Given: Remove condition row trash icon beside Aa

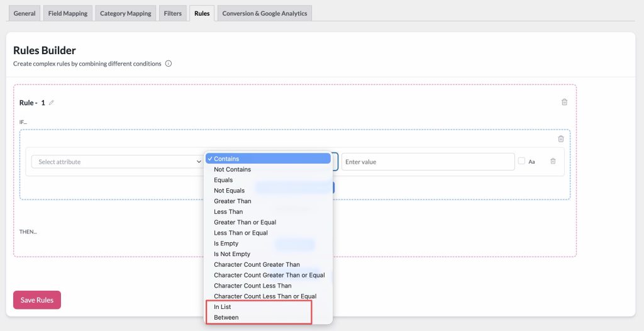Looking at the screenshot, I should 553,161.
